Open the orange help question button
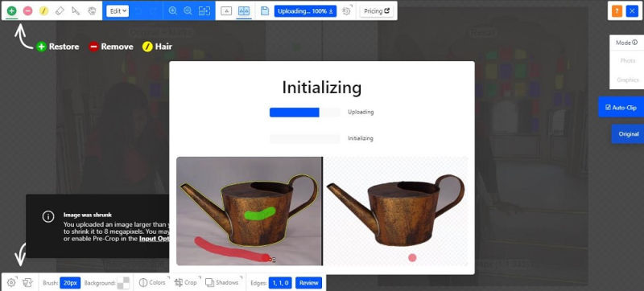This screenshot has height=291, width=644. tap(617, 11)
